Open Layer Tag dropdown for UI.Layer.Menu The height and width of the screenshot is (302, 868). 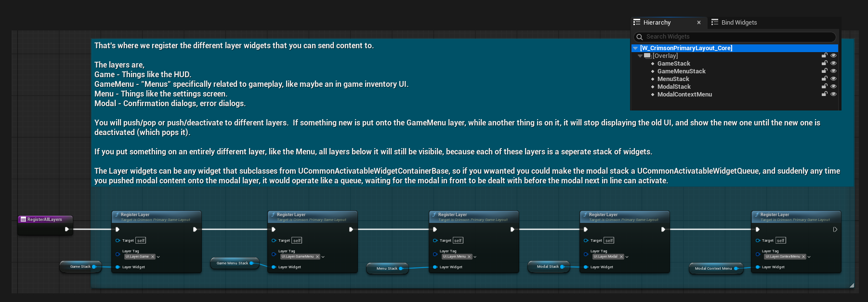coord(475,257)
